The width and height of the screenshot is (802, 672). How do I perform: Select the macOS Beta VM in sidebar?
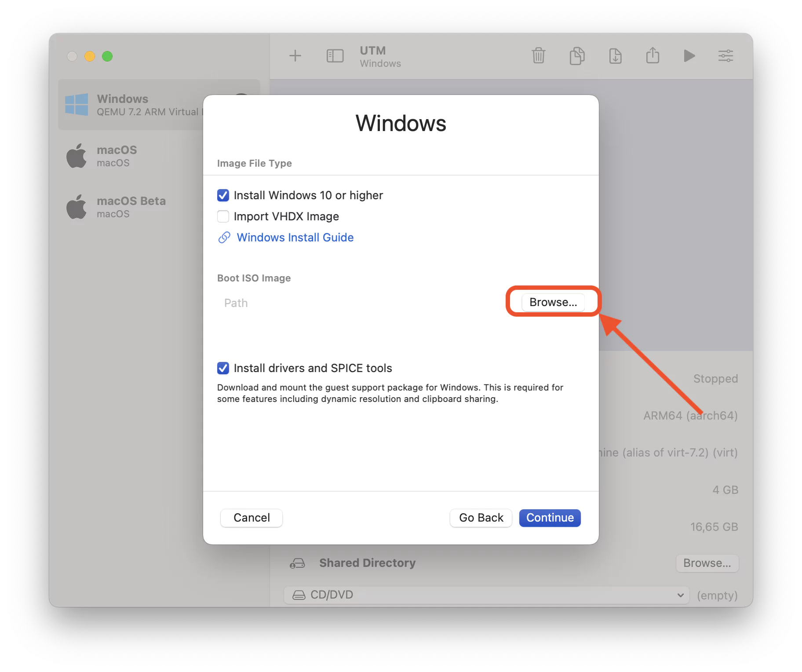[x=159, y=207]
